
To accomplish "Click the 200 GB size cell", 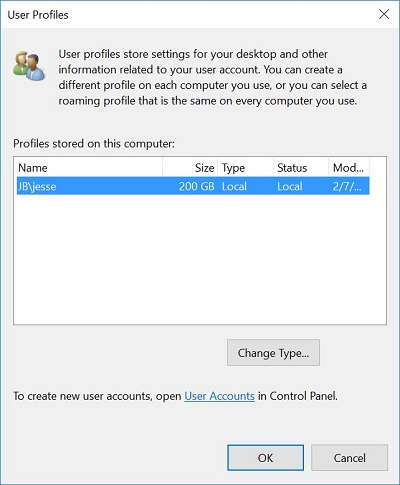I will coord(196,186).
